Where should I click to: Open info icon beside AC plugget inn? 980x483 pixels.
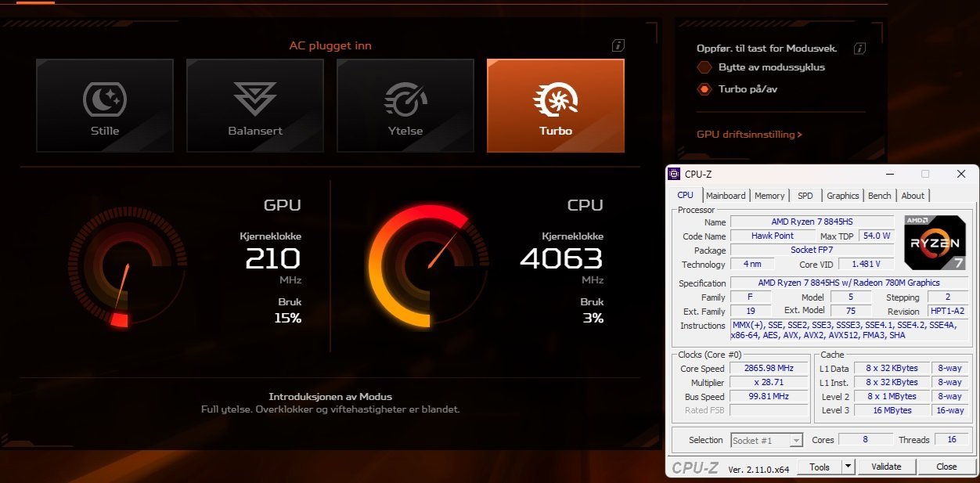tap(618, 45)
